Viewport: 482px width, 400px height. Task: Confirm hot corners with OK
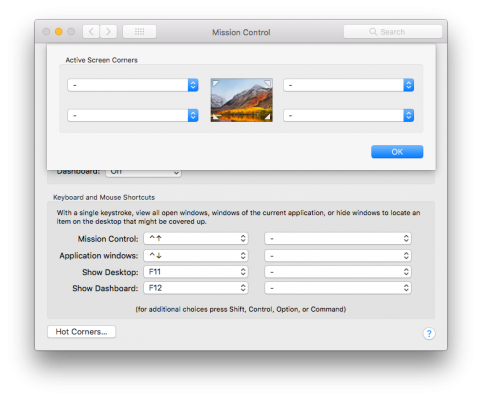tap(397, 152)
